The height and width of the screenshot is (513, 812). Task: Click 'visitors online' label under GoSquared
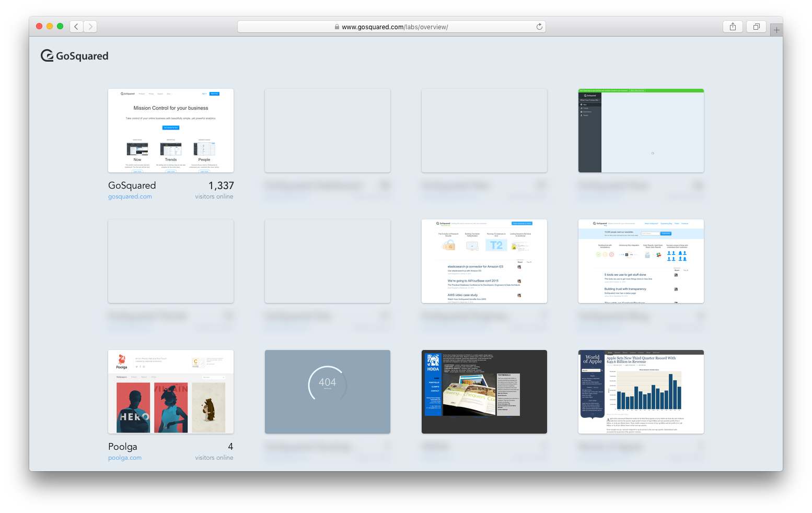pyautogui.click(x=214, y=196)
